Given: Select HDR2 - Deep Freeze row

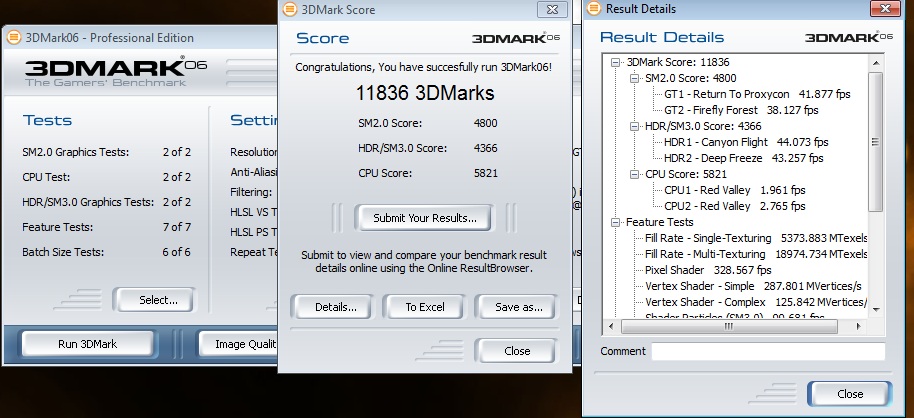Looking at the screenshot, I should [743, 158].
